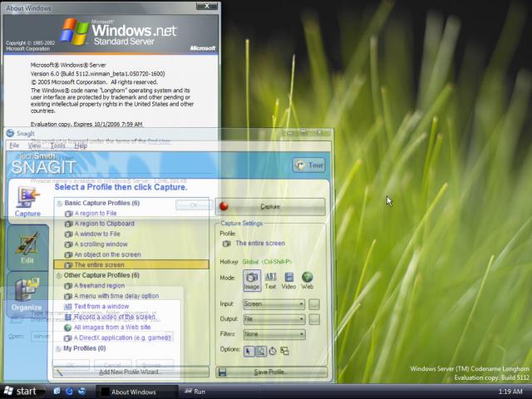Click Output properties button beside File

(x=314, y=319)
